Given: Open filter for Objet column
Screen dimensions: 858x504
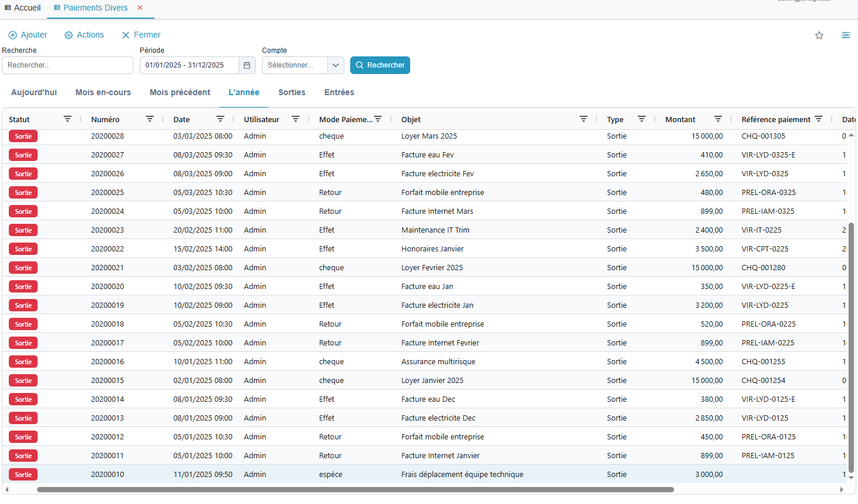Looking at the screenshot, I should [x=584, y=119].
